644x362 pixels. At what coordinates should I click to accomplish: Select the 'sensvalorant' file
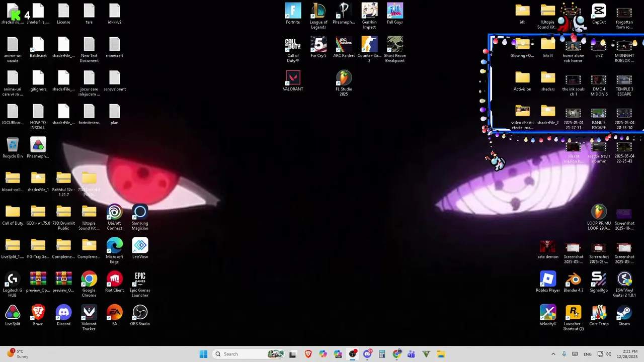pos(114,81)
